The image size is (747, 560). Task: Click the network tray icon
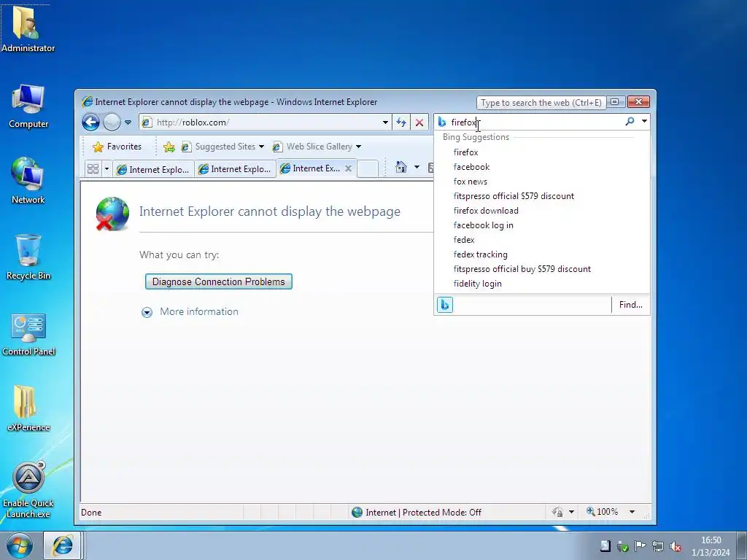(x=658, y=546)
